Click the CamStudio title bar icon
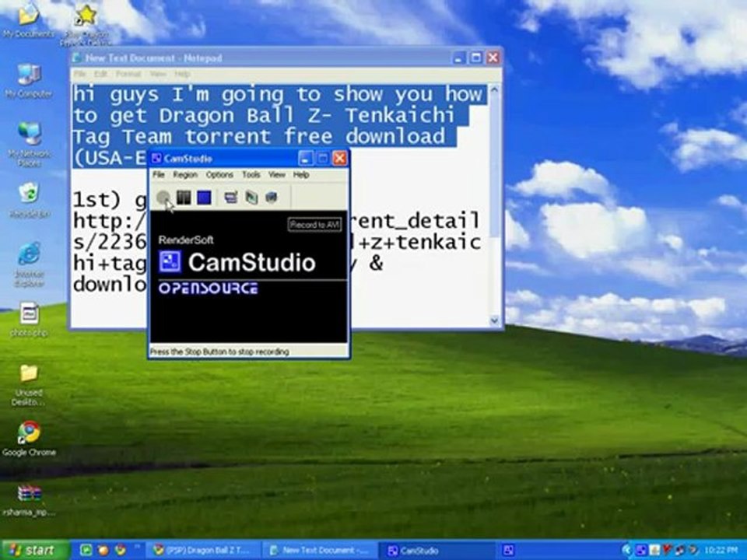 [x=156, y=158]
